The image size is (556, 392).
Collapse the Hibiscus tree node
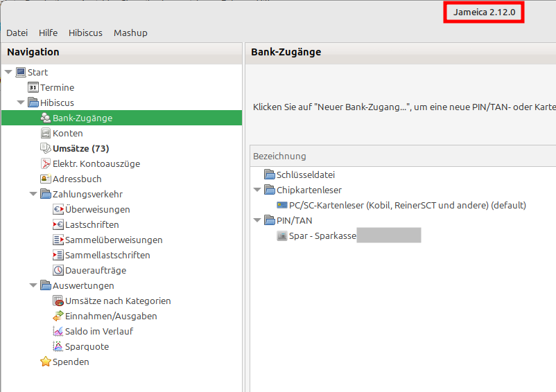21,103
